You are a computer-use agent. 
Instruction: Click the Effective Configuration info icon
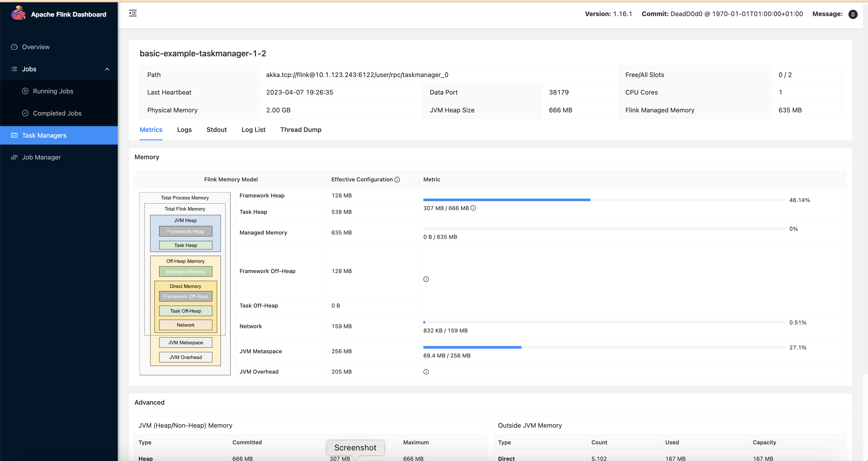click(x=397, y=179)
